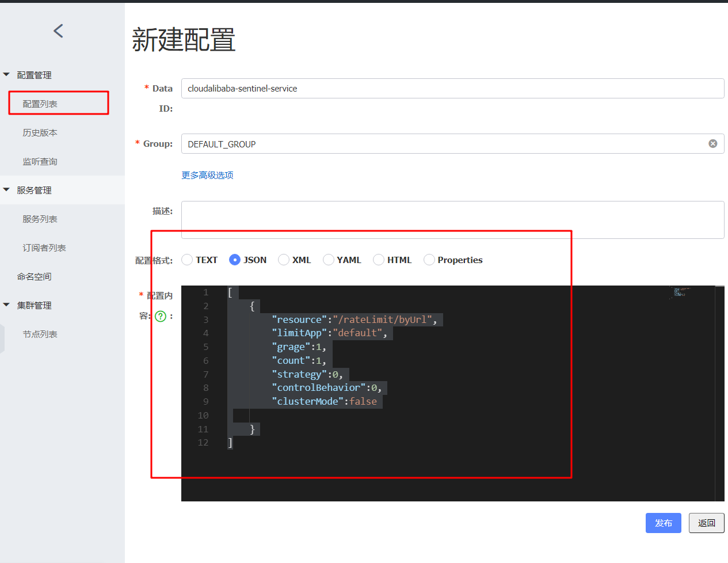Click the 返回 back button
The height and width of the screenshot is (563, 728).
[707, 523]
